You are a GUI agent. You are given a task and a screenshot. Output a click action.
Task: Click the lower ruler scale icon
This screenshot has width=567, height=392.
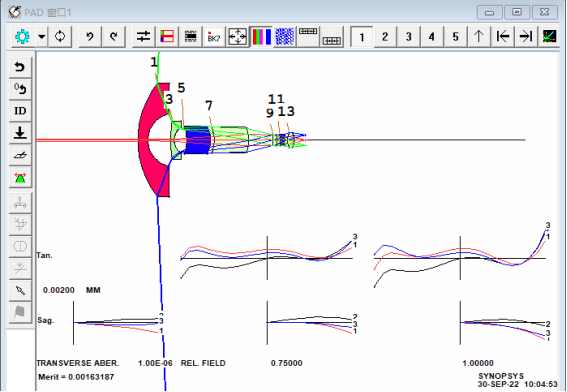[x=332, y=37]
